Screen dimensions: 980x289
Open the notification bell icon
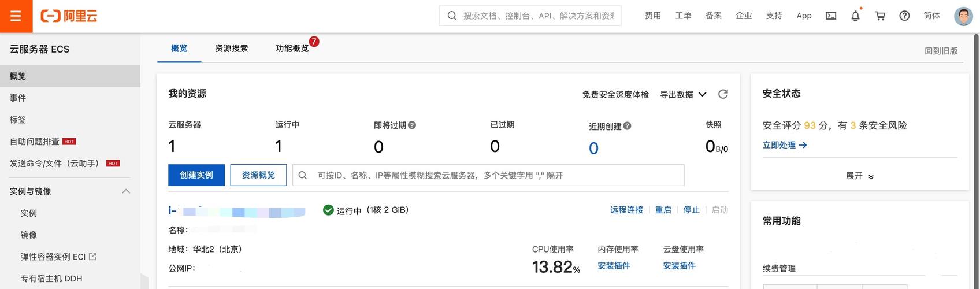tap(856, 16)
